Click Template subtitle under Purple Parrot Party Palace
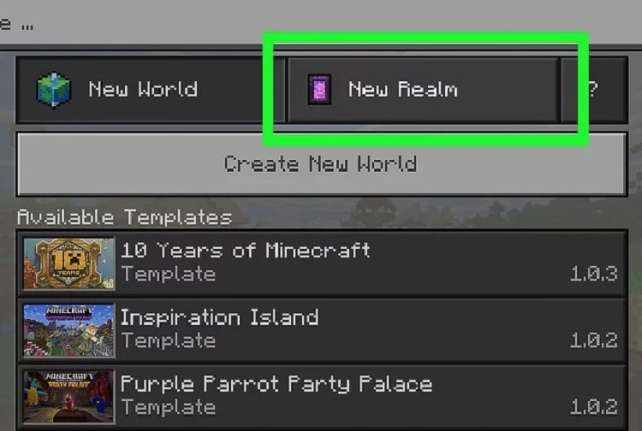Screen dimensions: 642x431 point(168,407)
